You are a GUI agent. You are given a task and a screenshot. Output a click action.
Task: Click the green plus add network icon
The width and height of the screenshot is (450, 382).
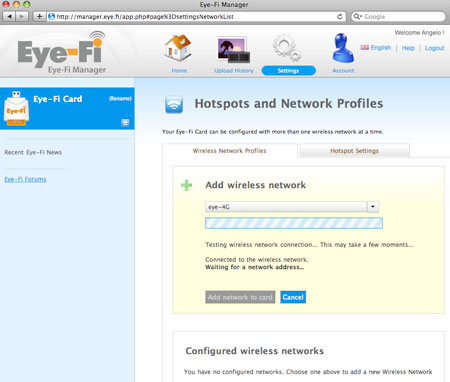tap(186, 185)
